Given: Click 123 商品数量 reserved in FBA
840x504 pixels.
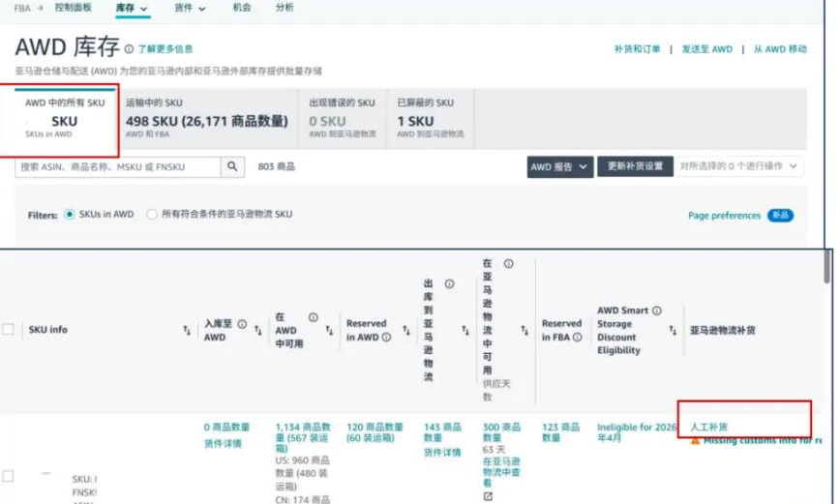Looking at the screenshot, I should point(560,432).
